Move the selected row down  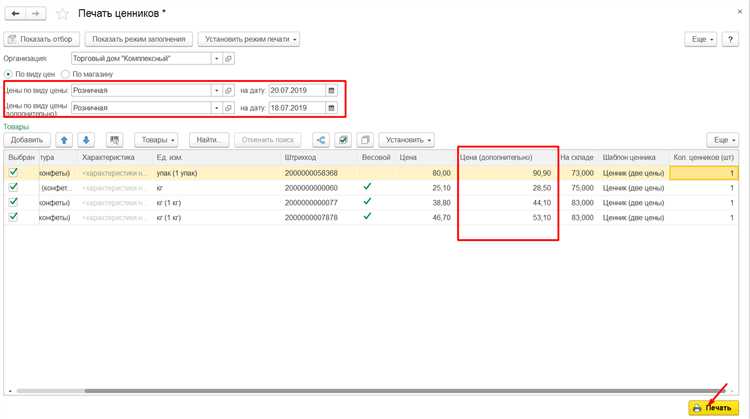point(87,140)
